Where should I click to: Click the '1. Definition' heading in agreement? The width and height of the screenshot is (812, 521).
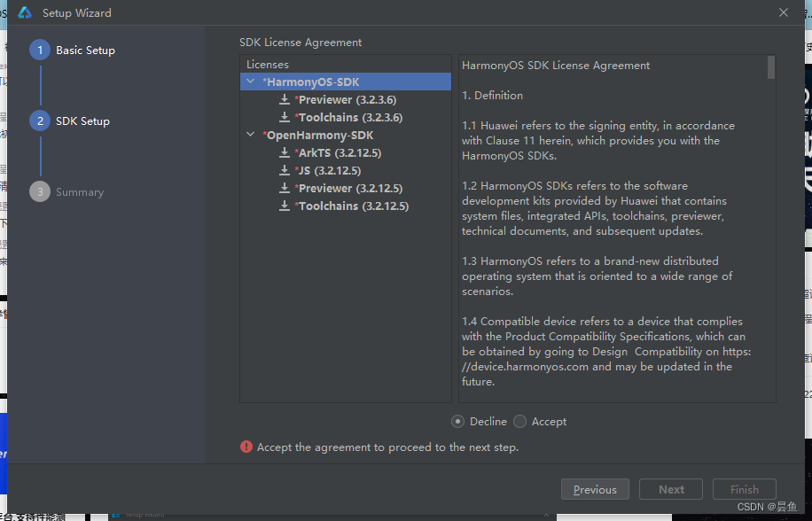493,95
